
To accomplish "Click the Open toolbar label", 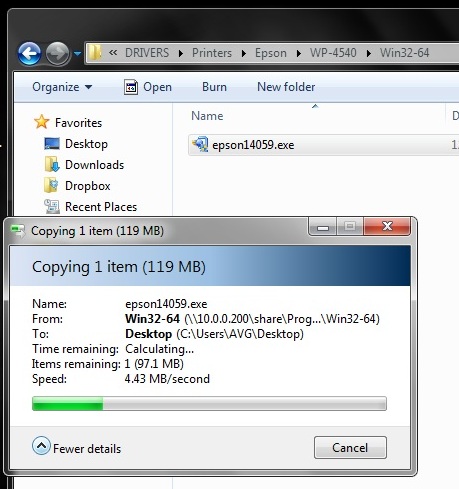I will point(157,87).
